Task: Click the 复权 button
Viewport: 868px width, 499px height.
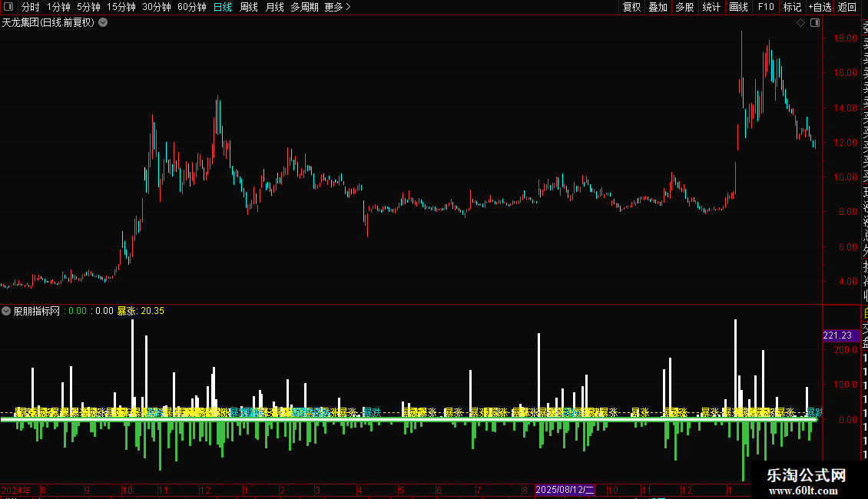Action: tap(631, 7)
